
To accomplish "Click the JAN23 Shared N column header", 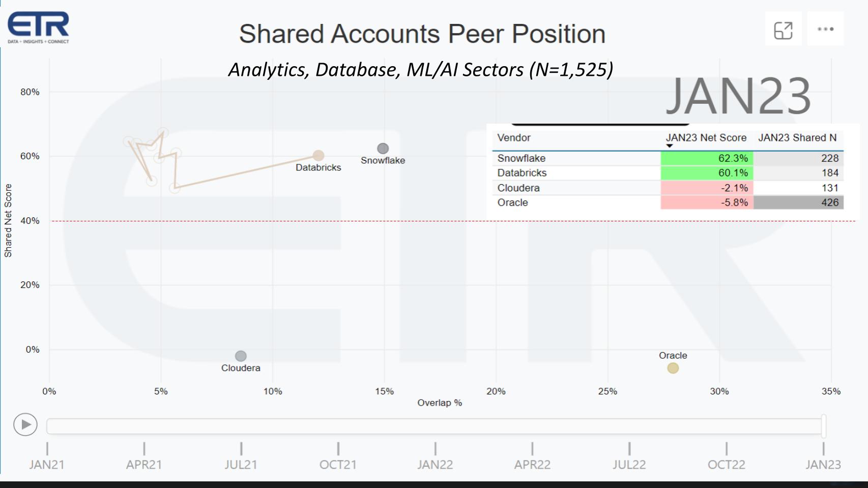I will click(798, 137).
